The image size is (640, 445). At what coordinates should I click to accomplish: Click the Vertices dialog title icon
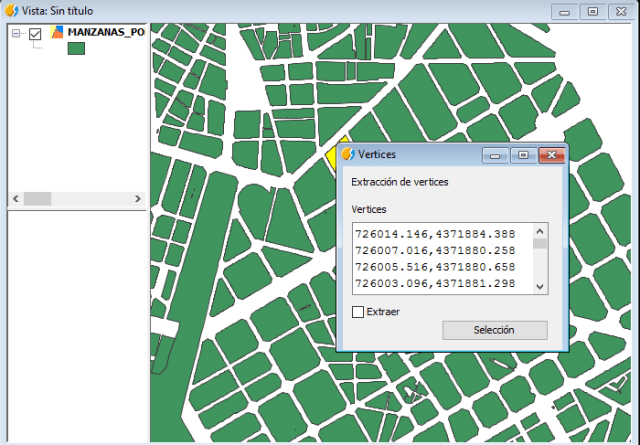tap(348, 155)
